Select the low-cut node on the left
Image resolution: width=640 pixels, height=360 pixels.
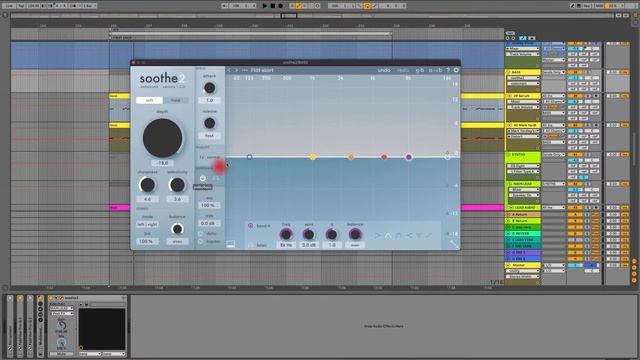click(x=249, y=157)
